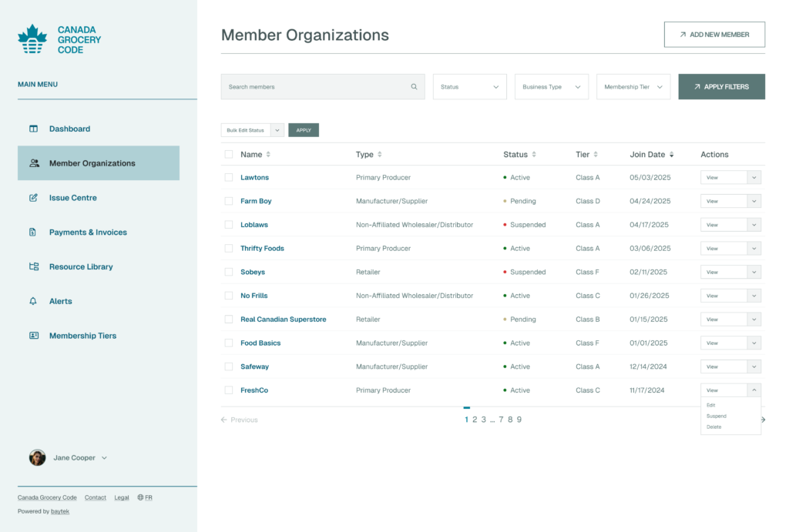Viewport: 789px width, 532px height.
Task: Click the Add New Member button
Action: coord(714,35)
